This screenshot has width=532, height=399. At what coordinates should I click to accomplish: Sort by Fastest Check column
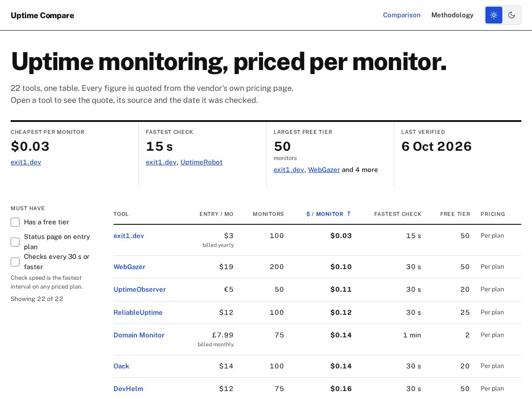click(398, 214)
